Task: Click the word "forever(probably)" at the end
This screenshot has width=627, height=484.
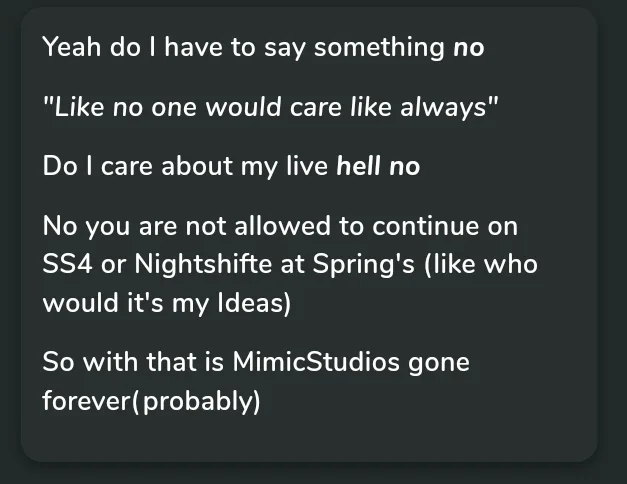Action: tap(151, 400)
